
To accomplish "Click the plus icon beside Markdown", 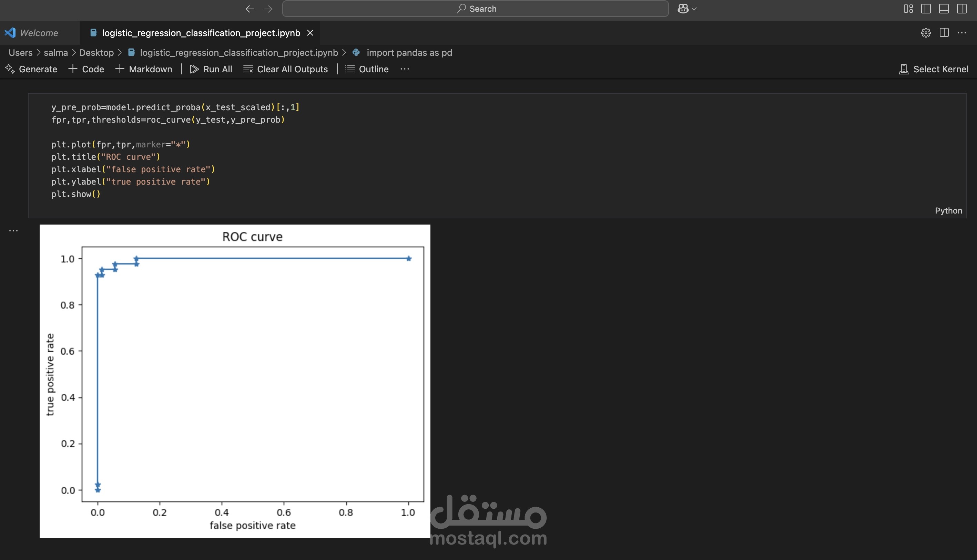I will [120, 69].
